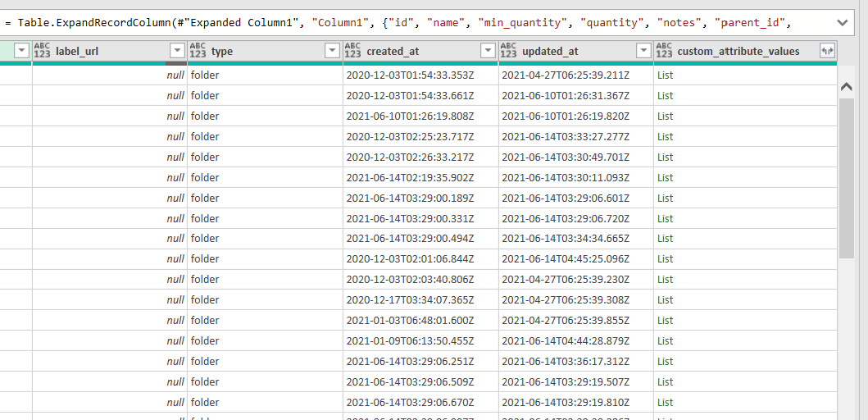Select cell created_at 2021-01-03T06:48:01.600Z
Image resolution: width=868 pixels, height=420 pixels.
coord(420,320)
